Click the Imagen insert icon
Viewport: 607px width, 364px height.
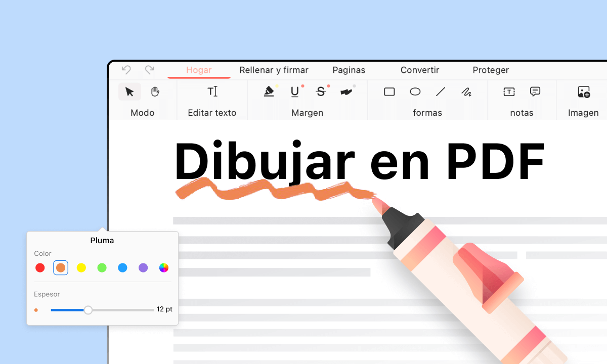coord(584,92)
